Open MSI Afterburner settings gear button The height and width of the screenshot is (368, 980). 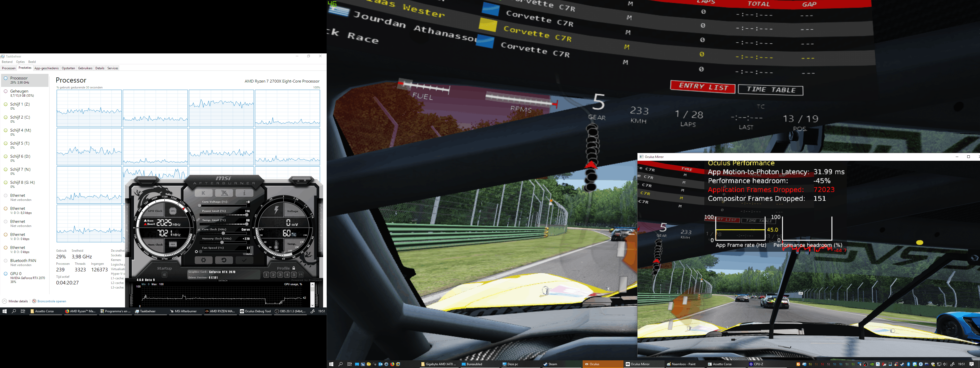[204, 260]
